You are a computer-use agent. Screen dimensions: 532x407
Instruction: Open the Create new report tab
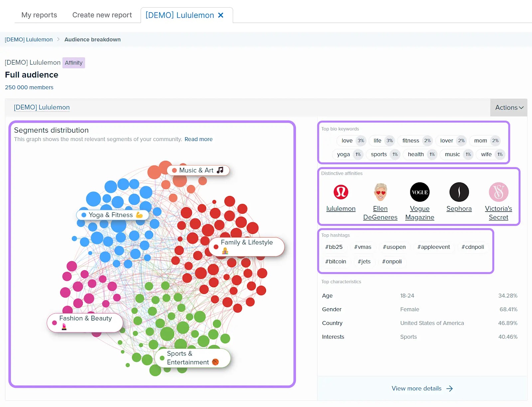tap(102, 15)
